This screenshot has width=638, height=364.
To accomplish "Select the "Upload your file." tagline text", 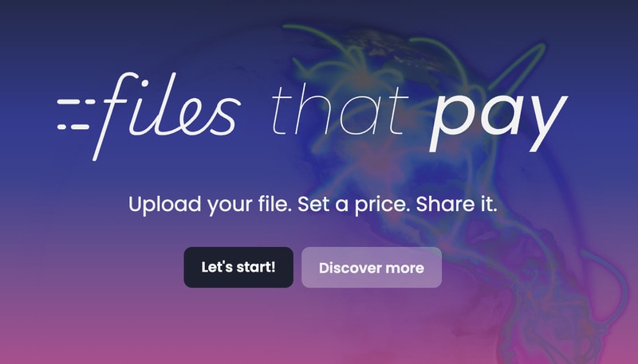I will coord(210,204).
